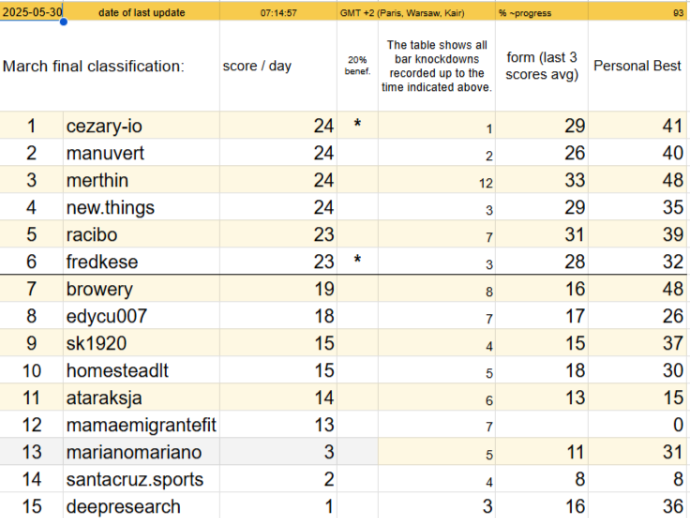
Task: Click the asterisk in fredkese's row
Action: pyautogui.click(x=357, y=260)
